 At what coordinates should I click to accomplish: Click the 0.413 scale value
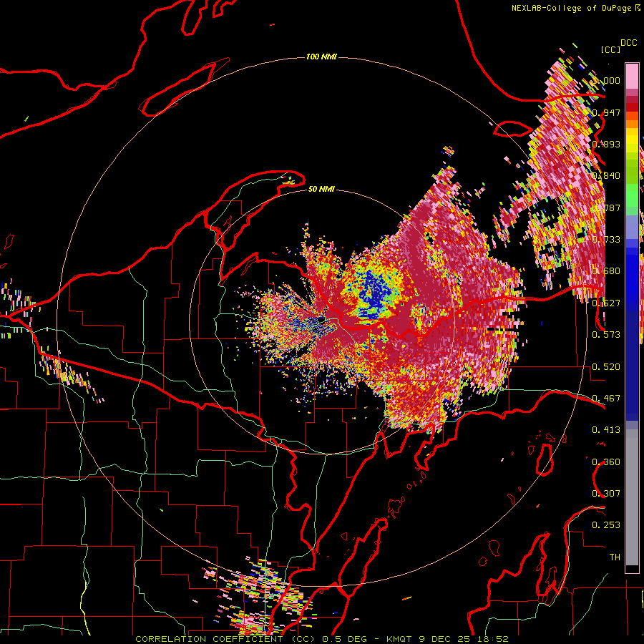[606, 430]
